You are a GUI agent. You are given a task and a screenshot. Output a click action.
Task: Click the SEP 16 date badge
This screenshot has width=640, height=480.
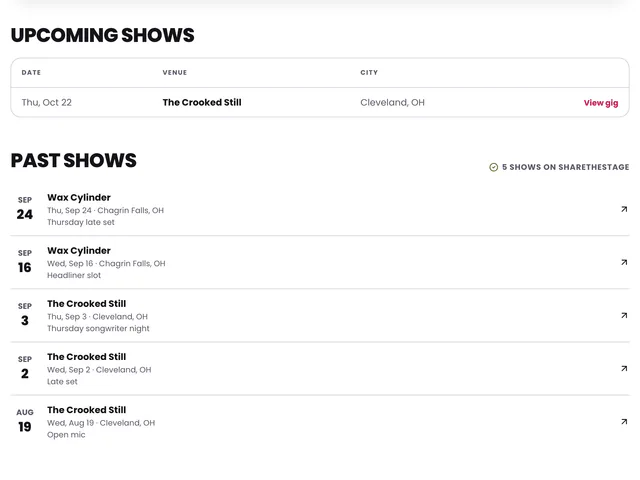pos(24,262)
